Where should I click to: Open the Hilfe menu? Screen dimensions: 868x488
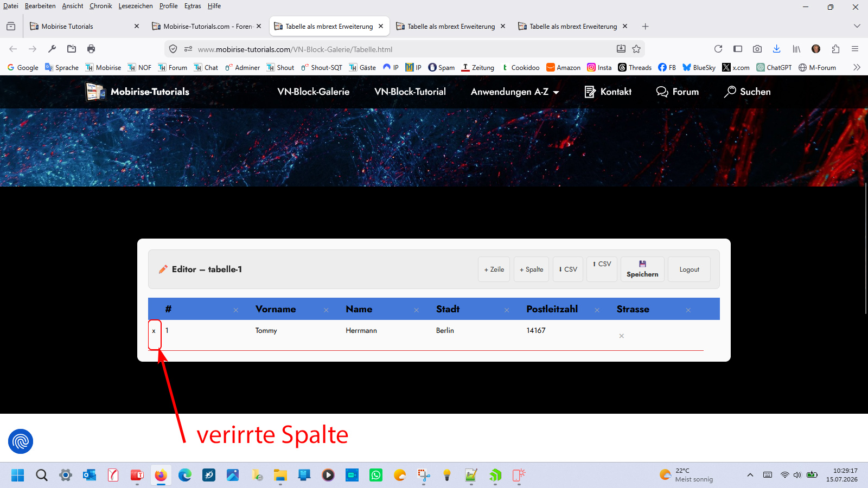(214, 6)
